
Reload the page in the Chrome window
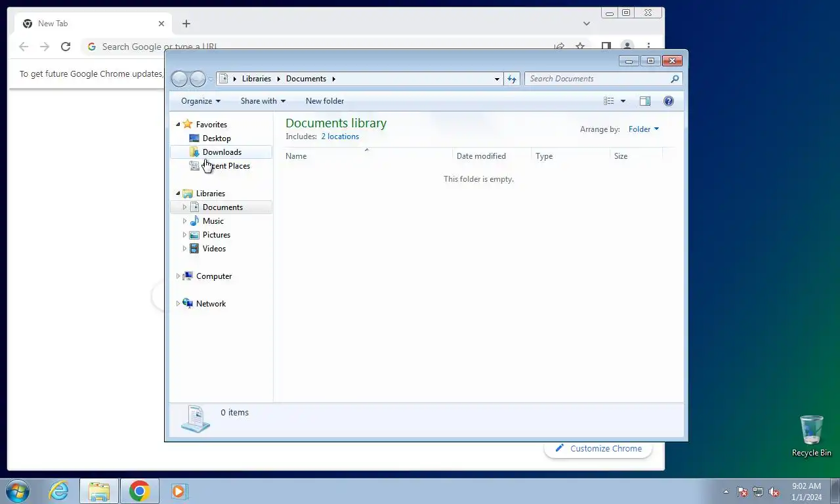coord(66,47)
